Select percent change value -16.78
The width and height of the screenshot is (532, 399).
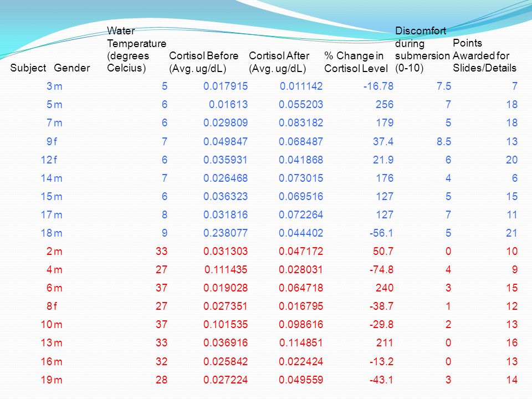pyautogui.click(x=378, y=86)
